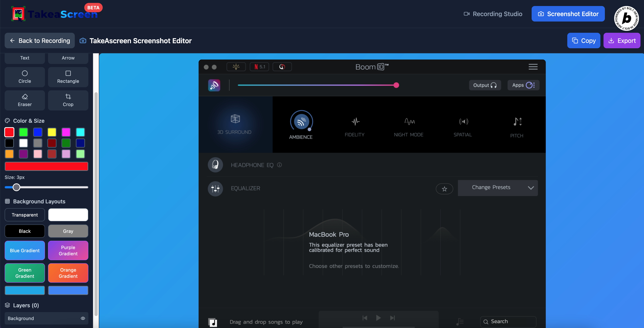Activate the Eraser tool
The width and height of the screenshot is (644, 328).
[24, 100]
